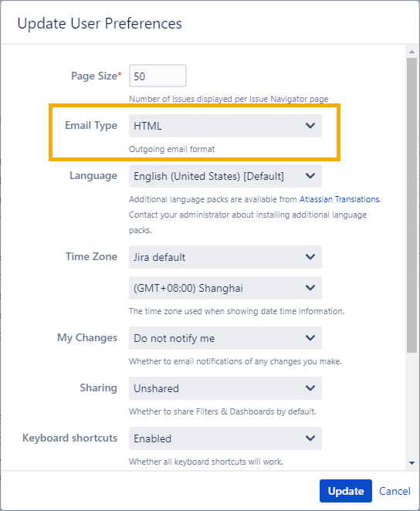Viewport: 420px width, 511px height.
Task: Click the Page Size input field
Action: click(x=157, y=76)
